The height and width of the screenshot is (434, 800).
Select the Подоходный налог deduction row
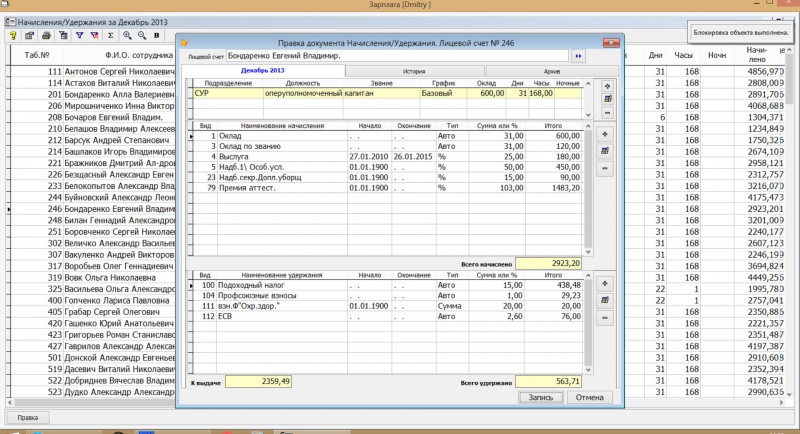[388, 285]
